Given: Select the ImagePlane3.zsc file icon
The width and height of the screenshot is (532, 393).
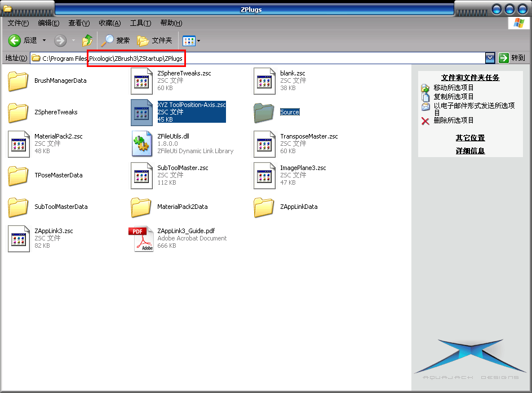Looking at the screenshot, I should click(264, 176).
